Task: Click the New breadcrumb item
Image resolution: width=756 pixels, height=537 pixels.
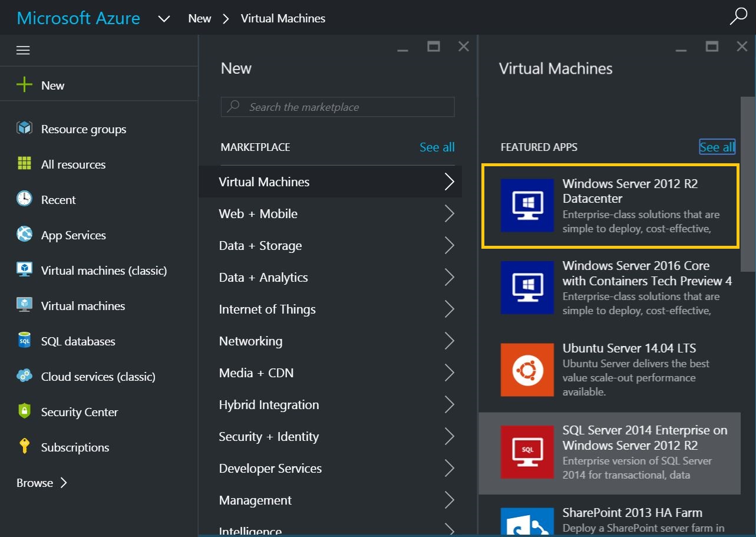Action: (199, 18)
